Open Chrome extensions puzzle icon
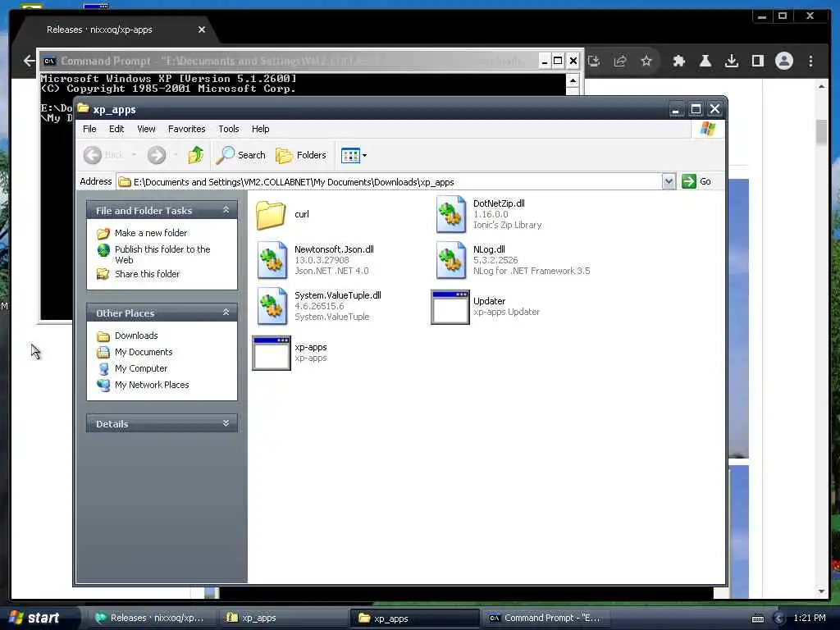The width and height of the screenshot is (840, 630). pos(678,61)
